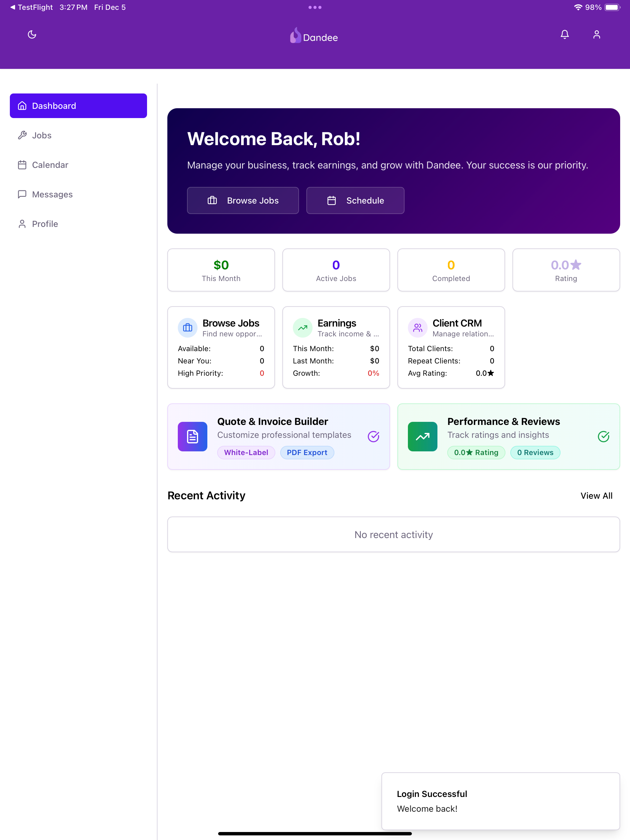
Task: Select the 0.0★ Rating tag
Action: (476, 453)
